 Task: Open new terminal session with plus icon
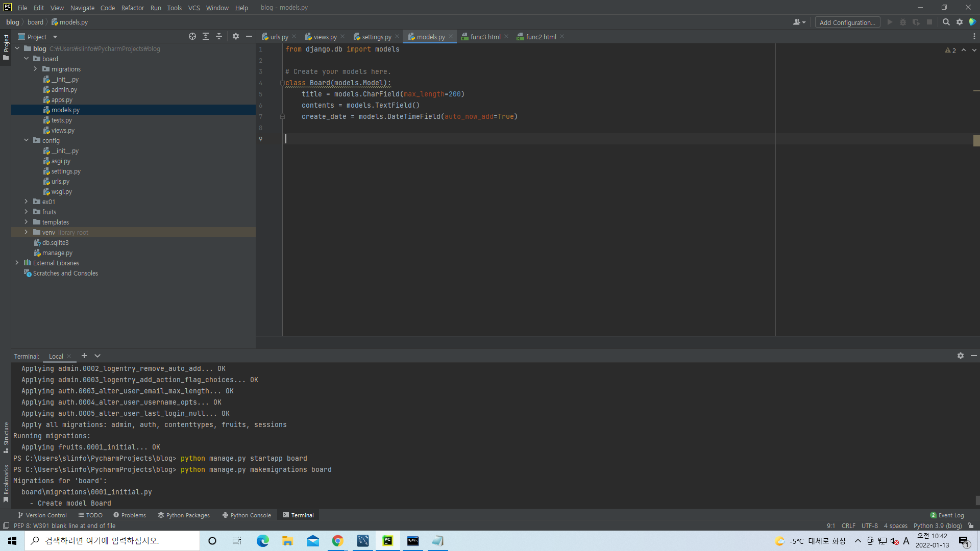point(84,356)
